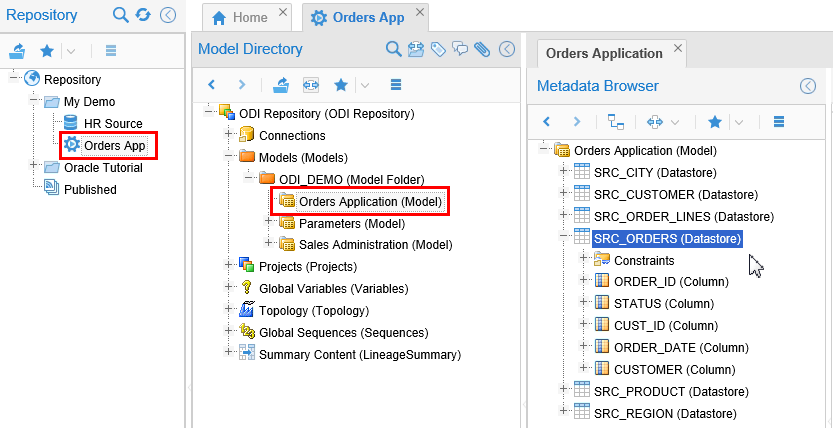Screen dimensions: 833x428
Task: Click the comments icon in the Model Directory header
Action: pos(460,49)
